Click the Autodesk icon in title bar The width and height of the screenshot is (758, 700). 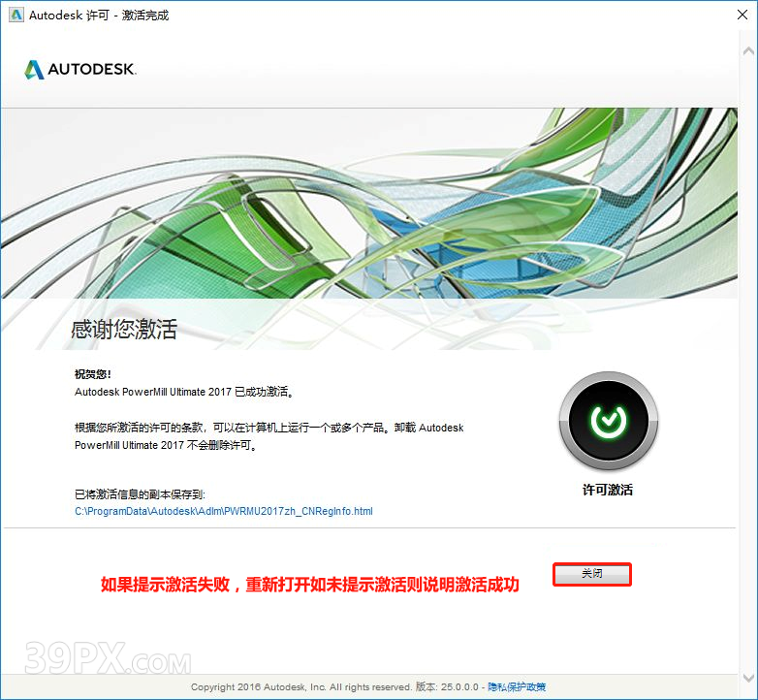tap(16, 15)
